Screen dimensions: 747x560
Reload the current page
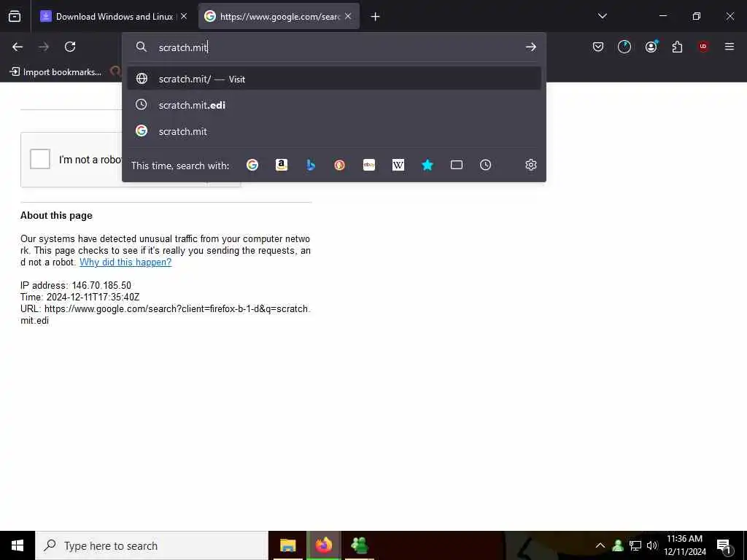tap(70, 47)
